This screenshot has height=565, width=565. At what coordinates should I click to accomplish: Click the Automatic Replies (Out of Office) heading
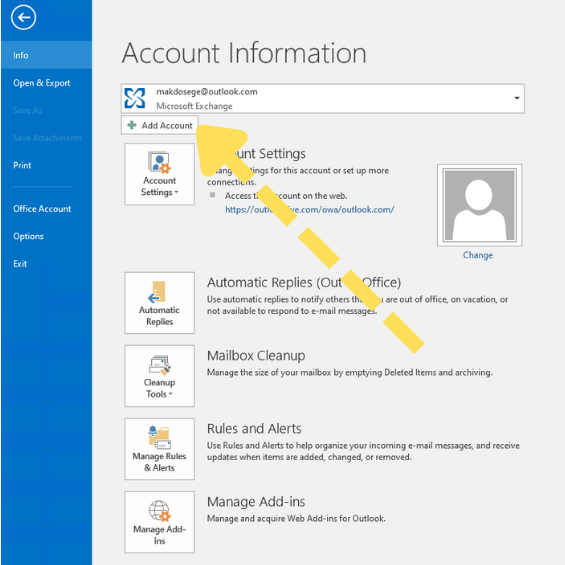[x=304, y=282]
